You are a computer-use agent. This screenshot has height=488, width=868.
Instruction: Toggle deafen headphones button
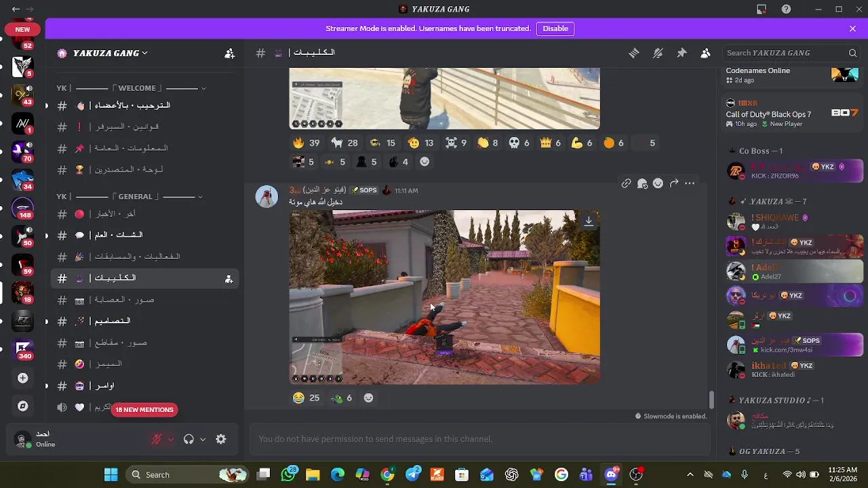pyautogui.click(x=189, y=439)
